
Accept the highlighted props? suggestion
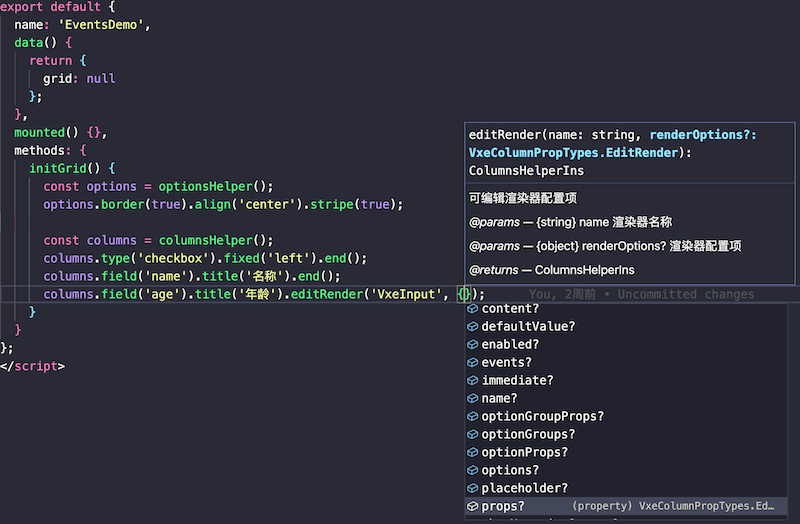tap(626, 506)
